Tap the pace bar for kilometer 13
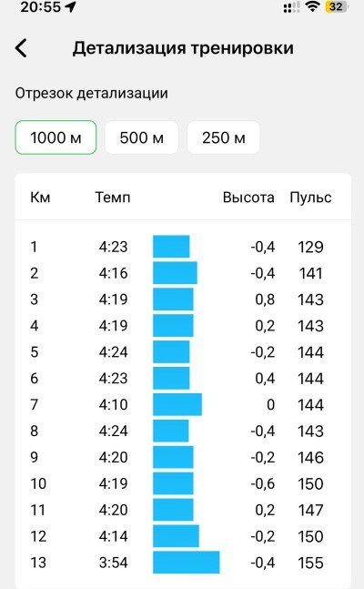Screen dimensions: 364x589 [186, 563]
